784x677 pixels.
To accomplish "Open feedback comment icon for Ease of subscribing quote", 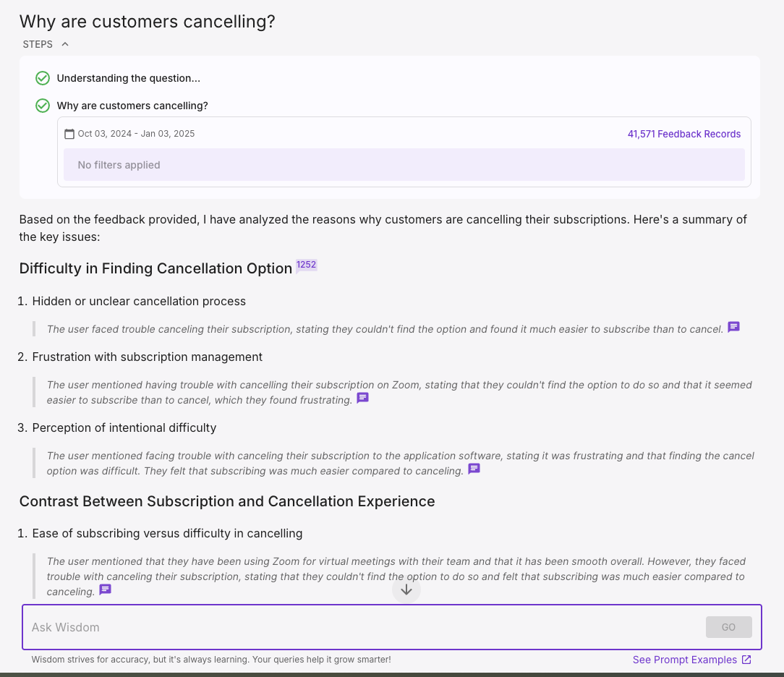I will pyautogui.click(x=105, y=589).
